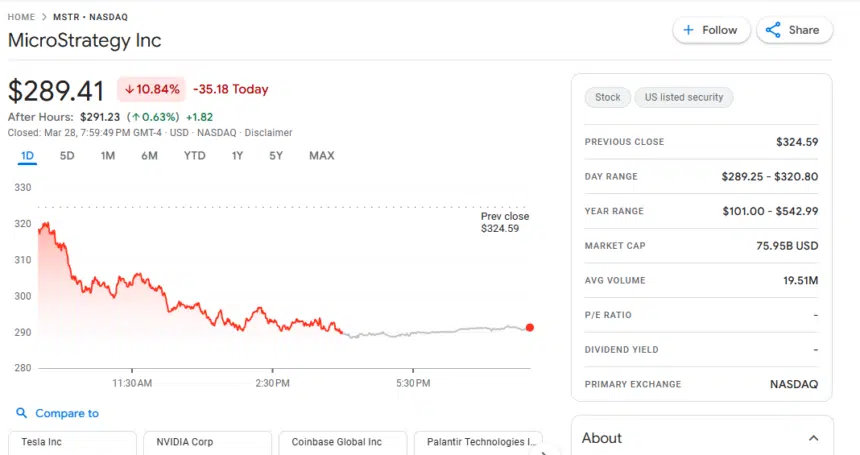Go to HOME breadcrumb link

click(21, 17)
